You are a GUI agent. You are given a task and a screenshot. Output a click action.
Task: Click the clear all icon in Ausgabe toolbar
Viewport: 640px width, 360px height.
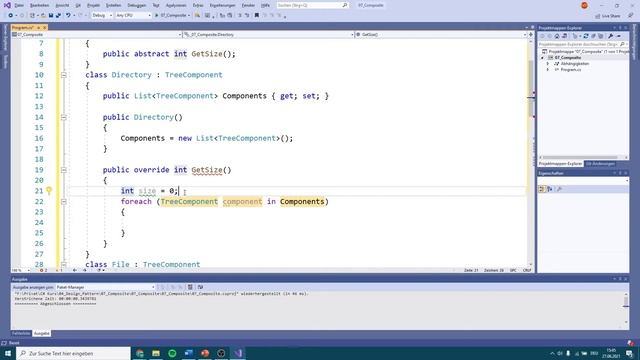[x=190, y=287]
